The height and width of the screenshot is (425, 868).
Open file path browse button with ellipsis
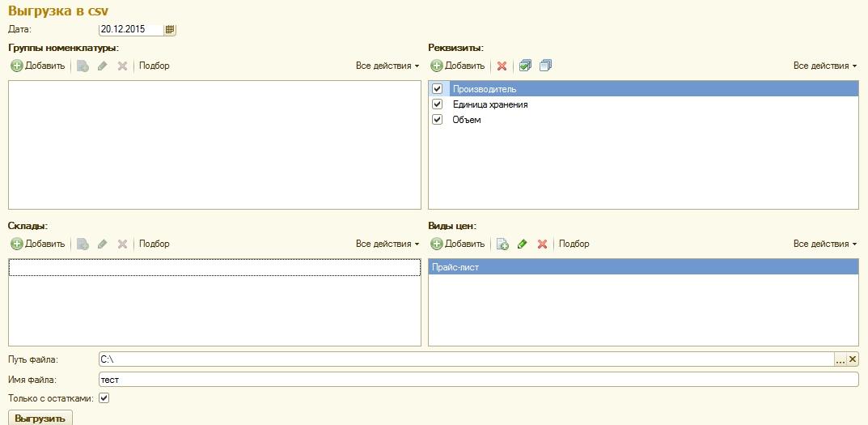(840, 359)
